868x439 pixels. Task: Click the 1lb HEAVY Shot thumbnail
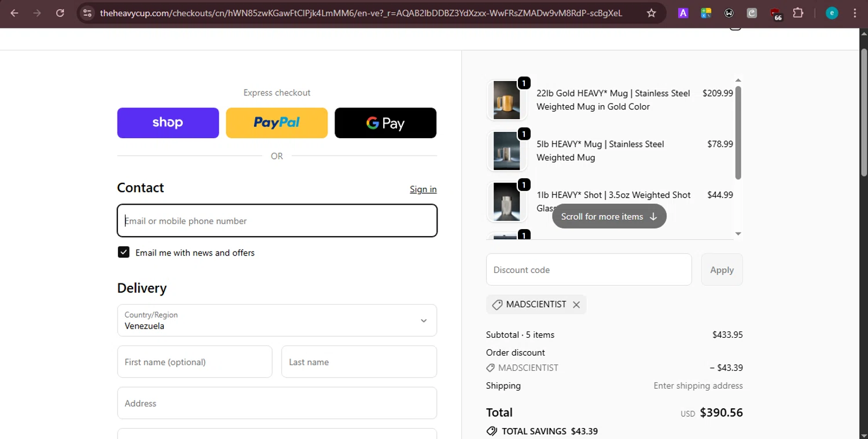[507, 202]
